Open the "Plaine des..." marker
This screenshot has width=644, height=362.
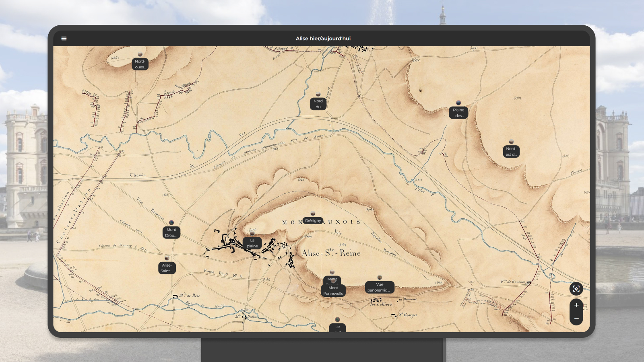pyautogui.click(x=458, y=113)
